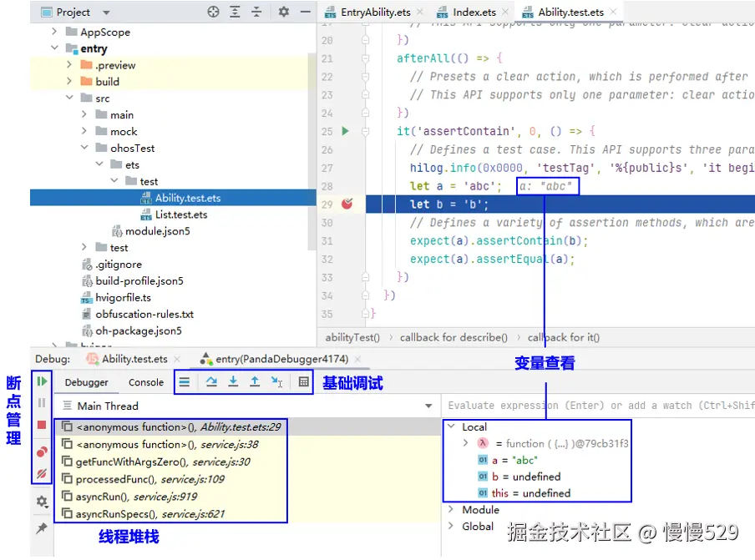Click the pin tab icon
This screenshot has height=560, width=755.
(42, 527)
